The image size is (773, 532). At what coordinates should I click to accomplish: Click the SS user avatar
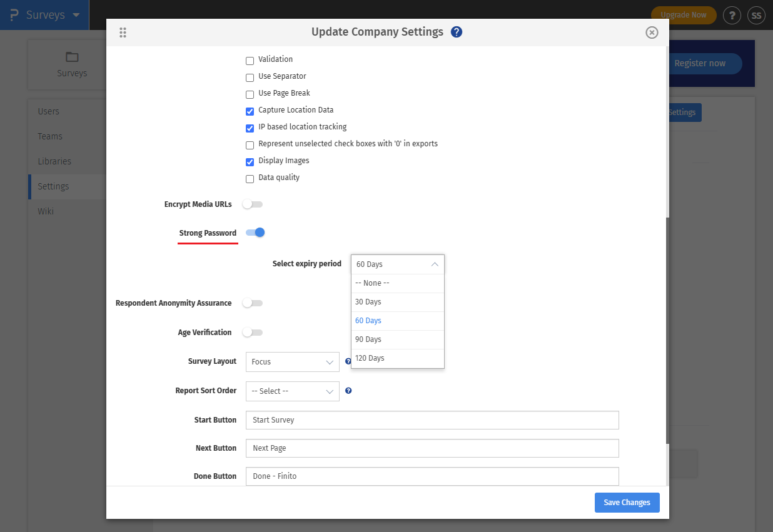tap(756, 15)
